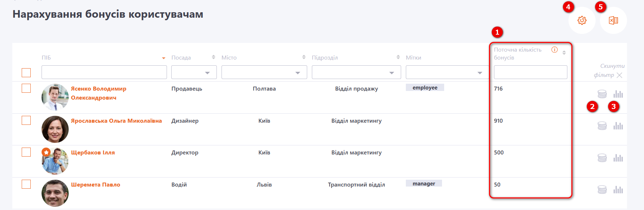Open statistics chart for Щербаков Ілля
Viewport: 644px width, 210px height.
pyautogui.click(x=618, y=158)
